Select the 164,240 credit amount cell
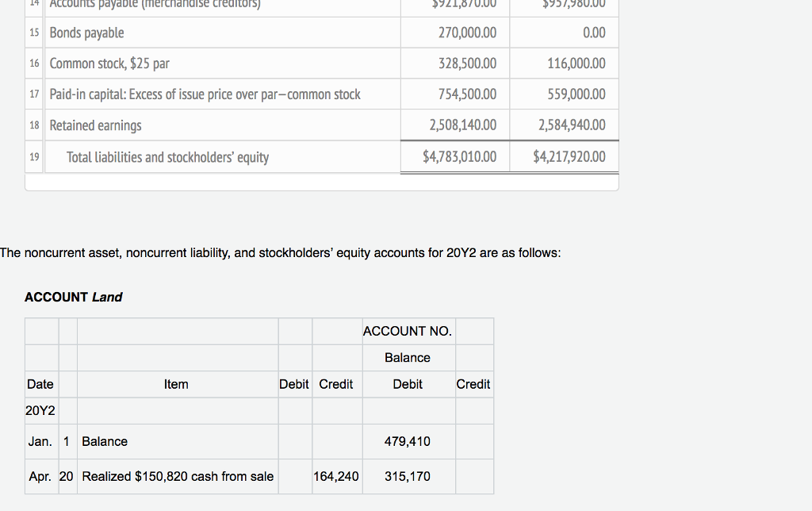The width and height of the screenshot is (812, 511). [336, 476]
